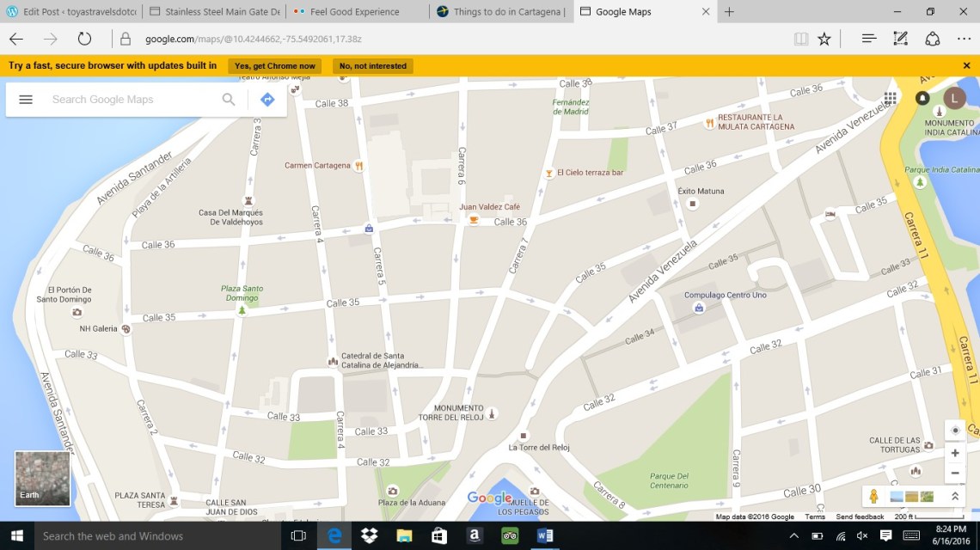Toggle the Reading view icon in address bar
Viewport: 980px width, 550px height.
click(800, 38)
